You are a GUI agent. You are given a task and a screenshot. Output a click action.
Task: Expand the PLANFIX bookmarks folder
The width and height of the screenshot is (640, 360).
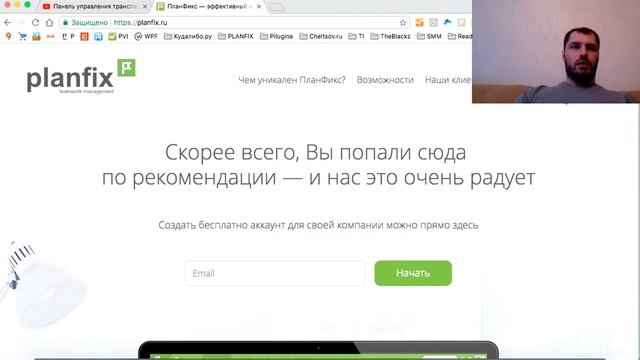(236, 36)
